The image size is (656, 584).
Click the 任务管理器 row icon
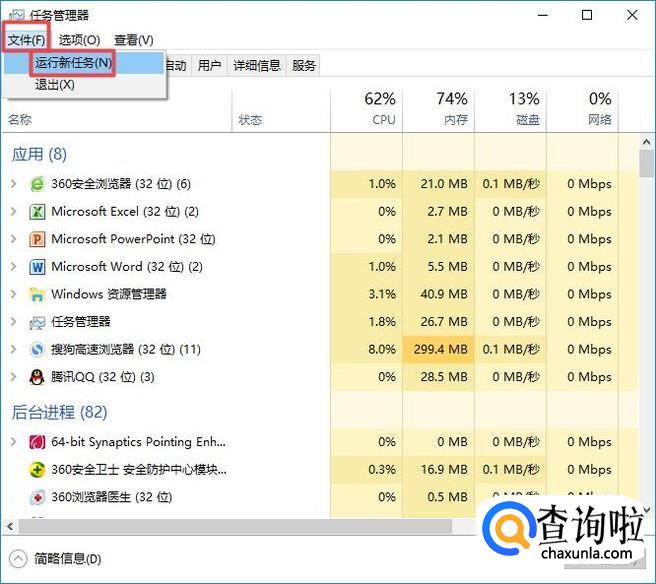(37, 322)
